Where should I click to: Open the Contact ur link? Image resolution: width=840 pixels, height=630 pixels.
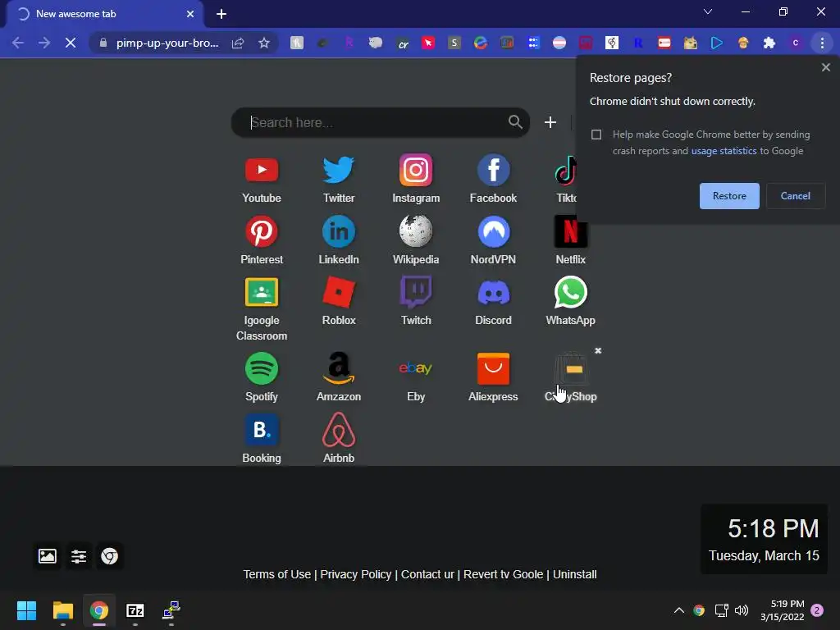(427, 574)
